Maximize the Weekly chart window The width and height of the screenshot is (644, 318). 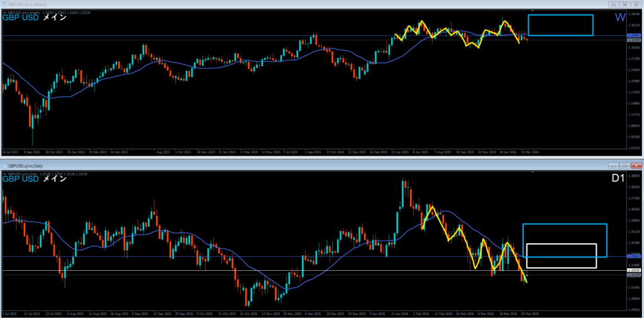tap(623, 4)
